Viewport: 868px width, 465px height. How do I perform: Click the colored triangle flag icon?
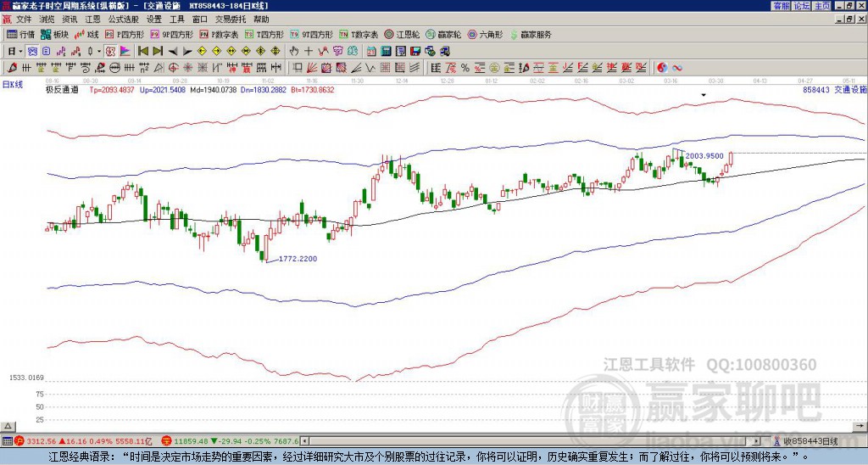pos(125,52)
